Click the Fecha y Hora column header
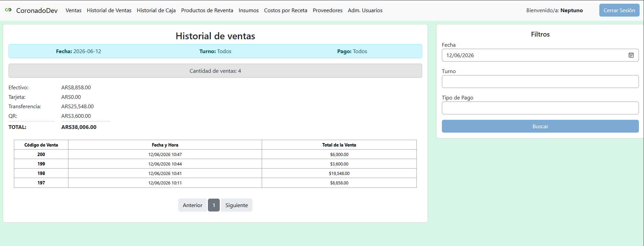Image resolution: width=644 pixels, height=246 pixels. (165, 145)
